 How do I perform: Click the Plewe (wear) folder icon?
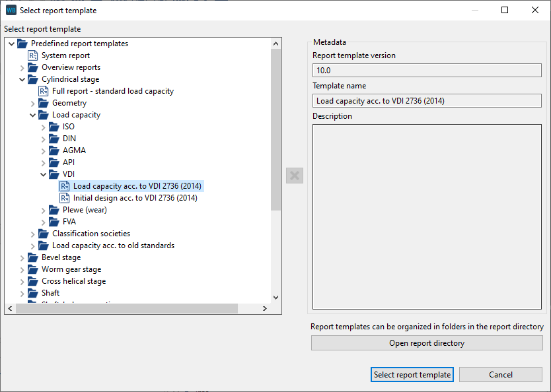(x=54, y=210)
